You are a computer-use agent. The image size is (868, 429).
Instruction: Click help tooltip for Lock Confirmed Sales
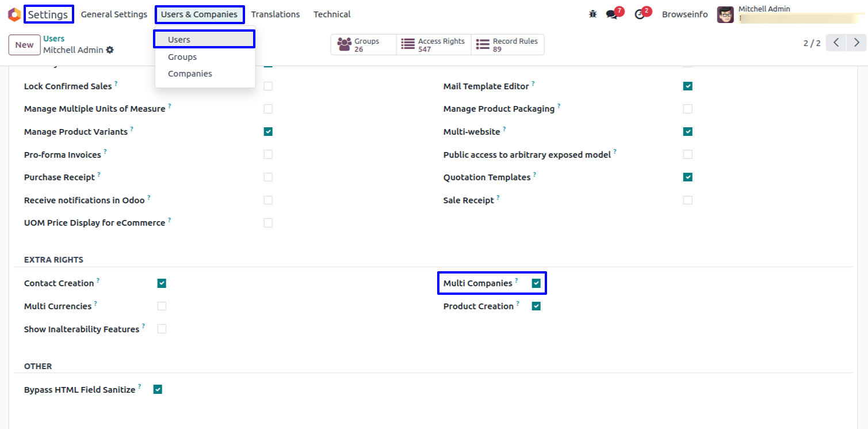[x=116, y=83]
